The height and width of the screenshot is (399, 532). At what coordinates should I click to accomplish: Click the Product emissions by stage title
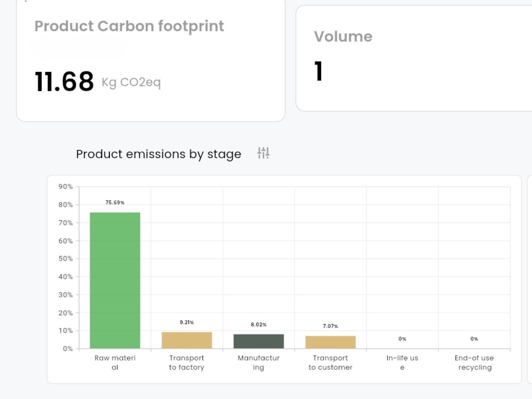[158, 154]
